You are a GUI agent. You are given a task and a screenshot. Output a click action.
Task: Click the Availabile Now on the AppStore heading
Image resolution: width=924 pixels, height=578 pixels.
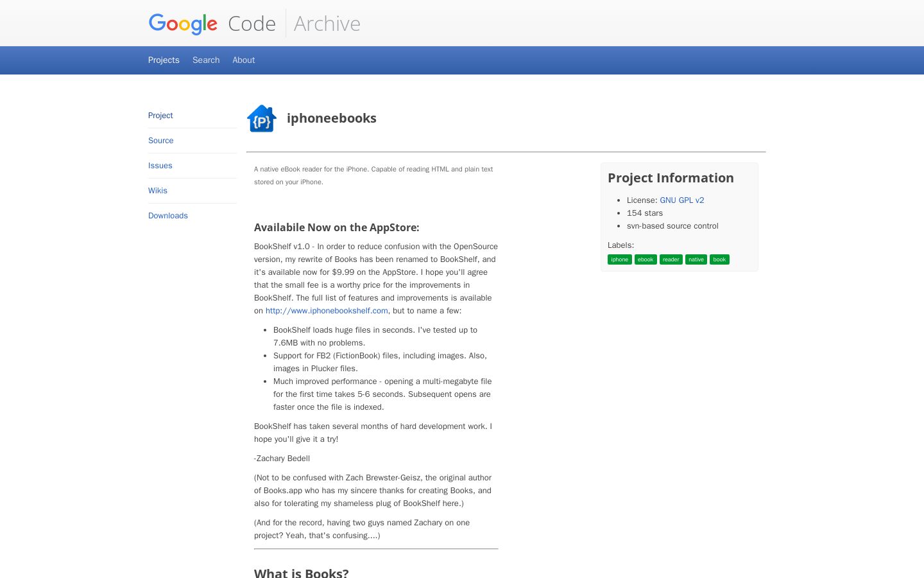tap(337, 227)
